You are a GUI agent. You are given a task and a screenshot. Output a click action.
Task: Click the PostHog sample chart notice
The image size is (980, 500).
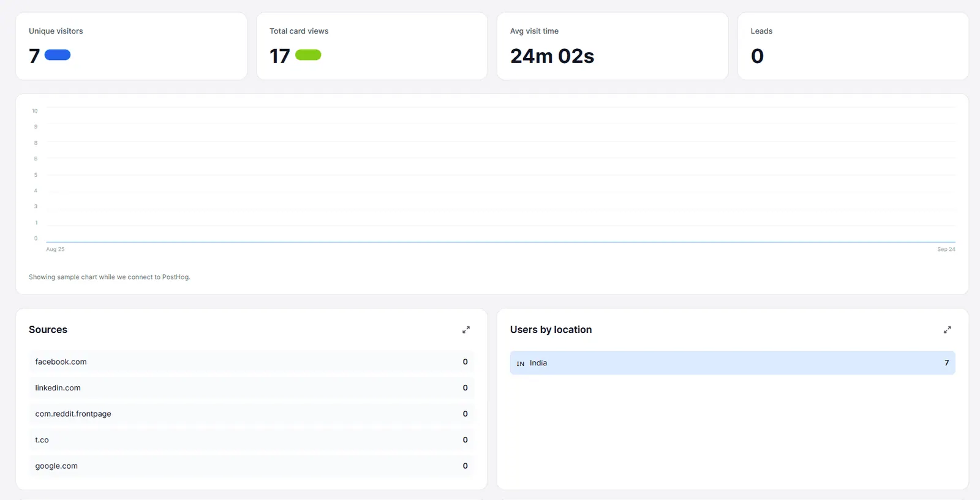(110, 277)
